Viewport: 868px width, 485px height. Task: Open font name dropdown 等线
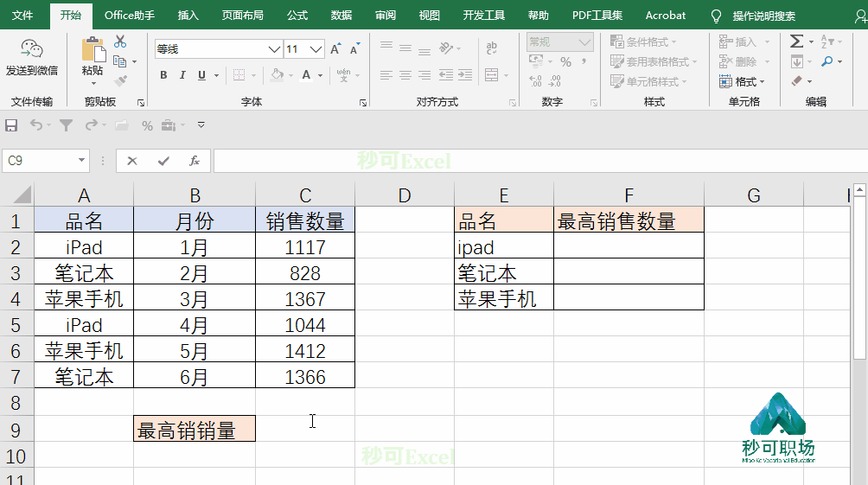point(274,49)
